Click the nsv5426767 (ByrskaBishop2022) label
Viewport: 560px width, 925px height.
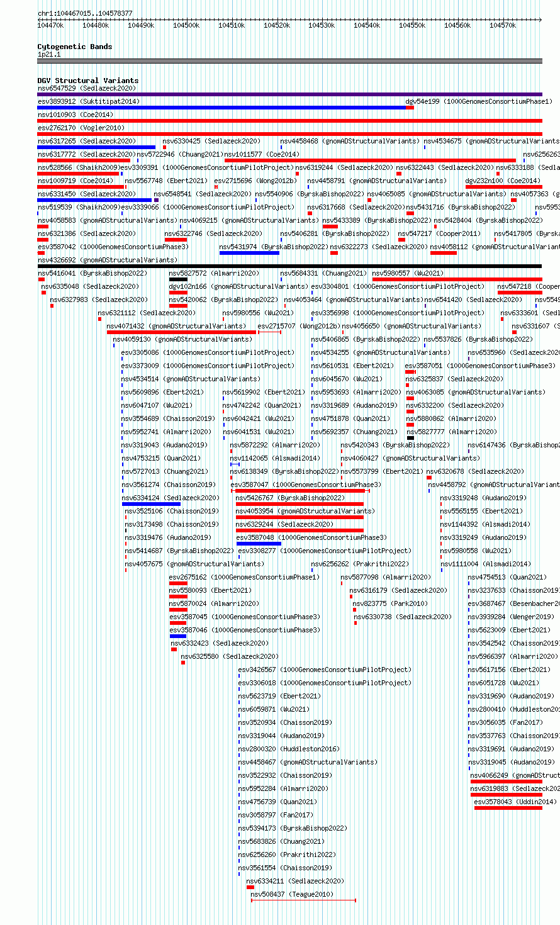tap(291, 498)
